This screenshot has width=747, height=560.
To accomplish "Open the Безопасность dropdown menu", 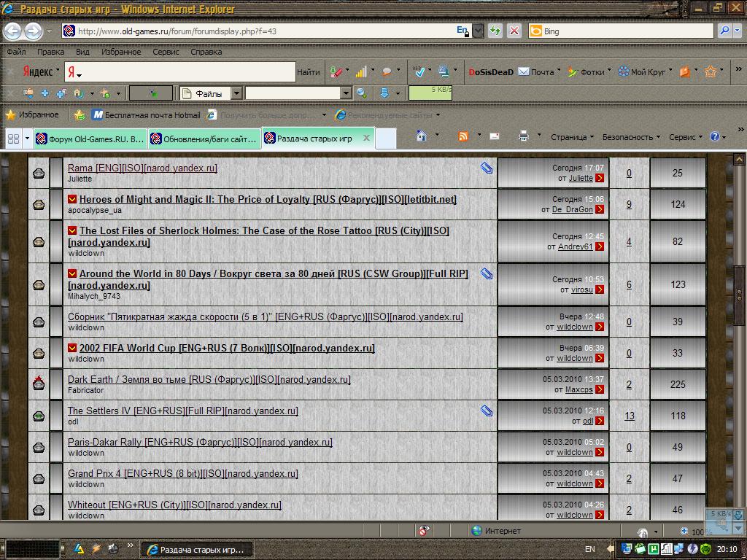I will (x=631, y=137).
